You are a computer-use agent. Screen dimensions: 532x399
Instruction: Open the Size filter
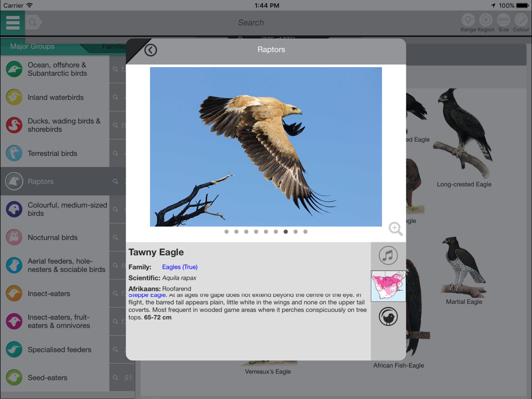(503, 23)
